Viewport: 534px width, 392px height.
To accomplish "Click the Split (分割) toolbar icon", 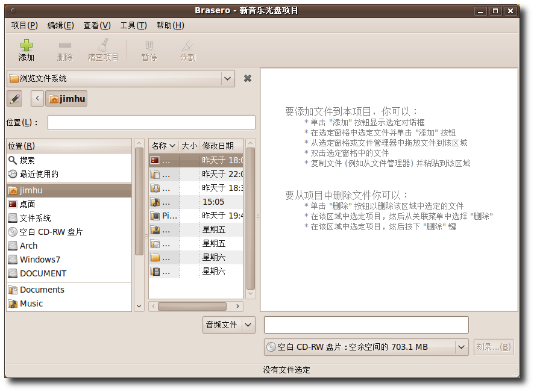I will click(187, 45).
